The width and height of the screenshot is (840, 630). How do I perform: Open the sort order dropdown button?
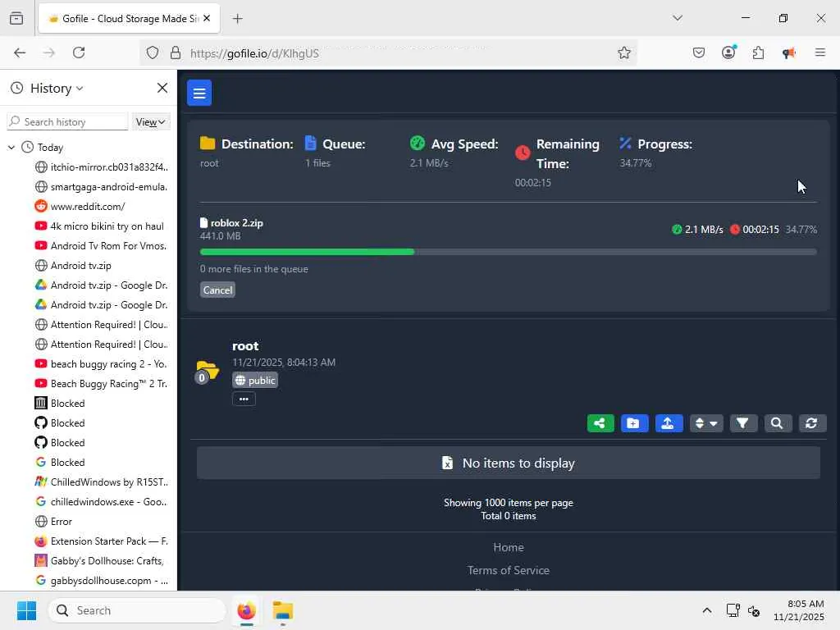click(x=706, y=423)
